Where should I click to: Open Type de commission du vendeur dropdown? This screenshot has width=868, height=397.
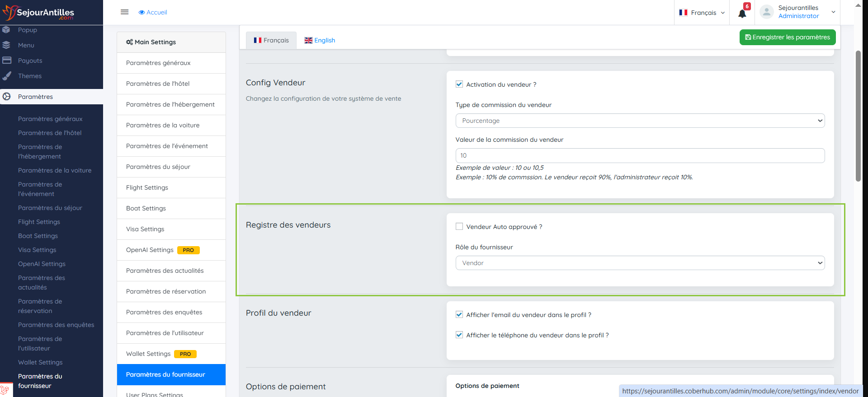pos(640,121)
